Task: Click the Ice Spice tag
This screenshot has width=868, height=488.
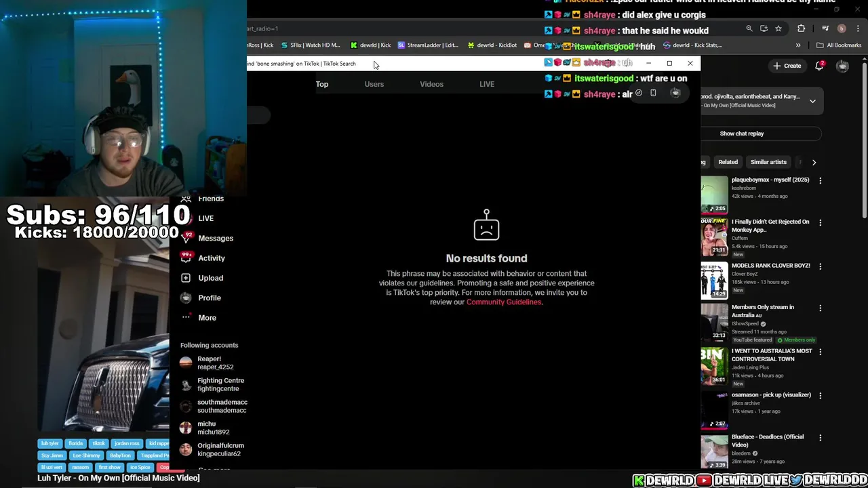Action: [x=140, y=468]
